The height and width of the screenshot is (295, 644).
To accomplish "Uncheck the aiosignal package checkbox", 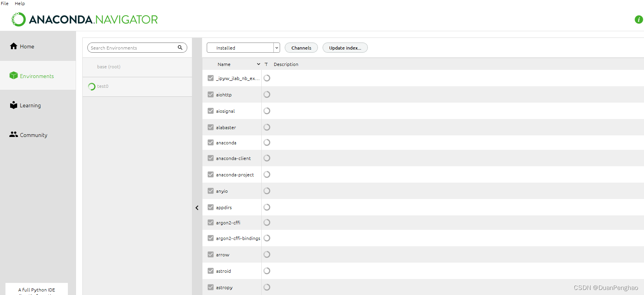I will pos(211,111).
